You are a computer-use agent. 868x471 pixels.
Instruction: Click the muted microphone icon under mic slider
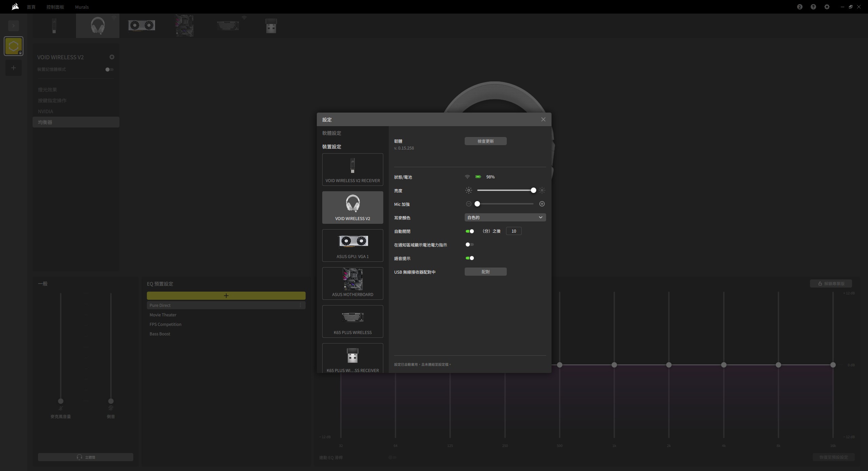[x=61, y=408]
